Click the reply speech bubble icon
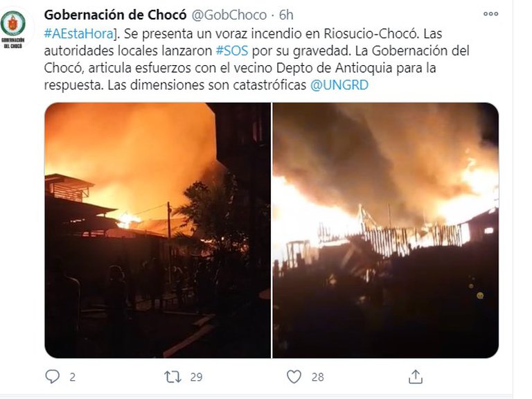Image resolution: width=532 pixels, height=399 pixels. [x=52, y=377]
